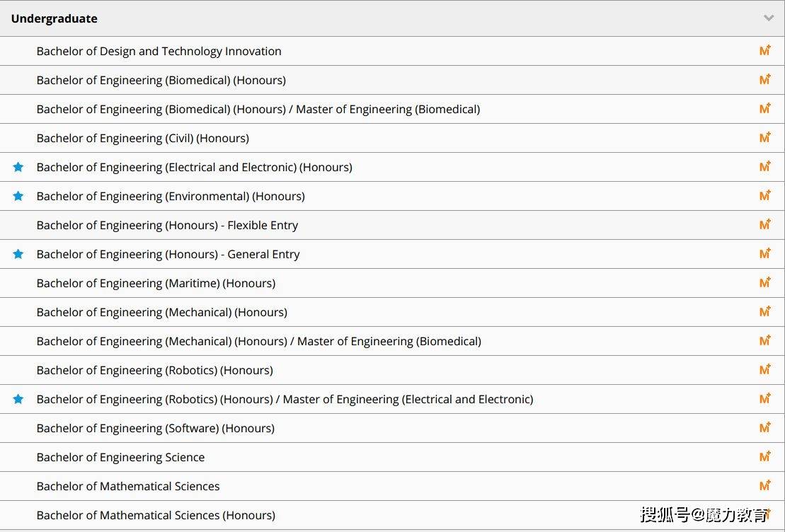Click the Undergraduate section header title
Viewport: 785px width, 532px height.
click(54, 18)
